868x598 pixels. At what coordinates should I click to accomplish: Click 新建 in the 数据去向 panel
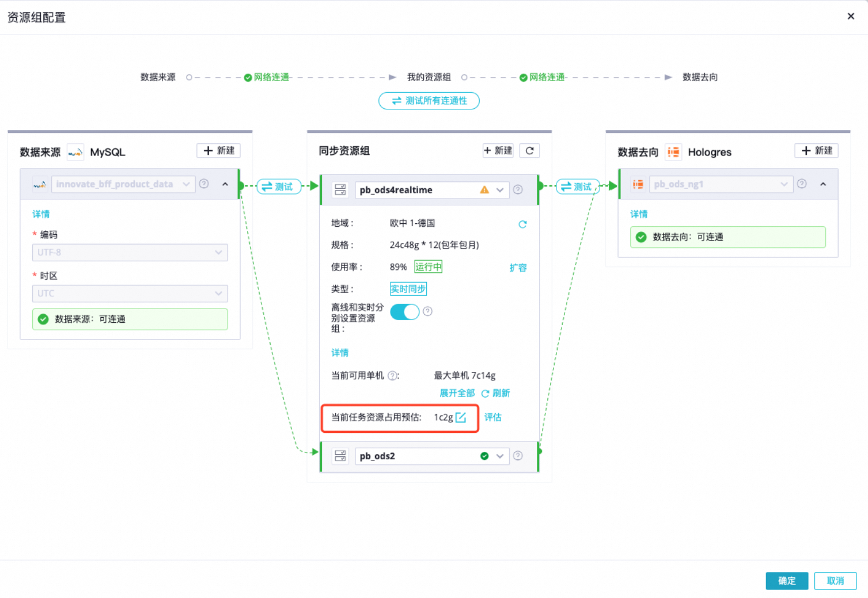(x=817, y=151)
